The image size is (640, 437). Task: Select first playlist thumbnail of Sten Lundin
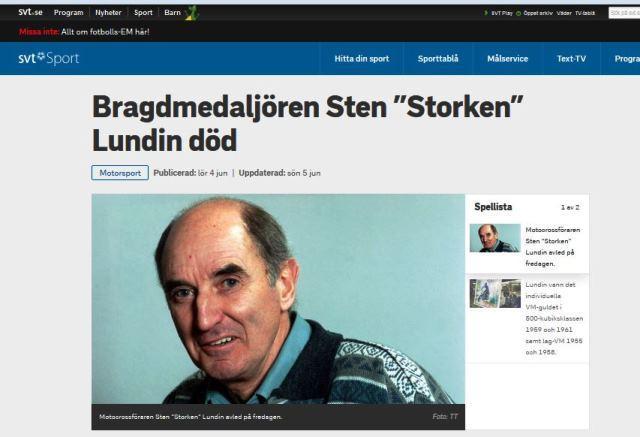[x=495, y=238]
